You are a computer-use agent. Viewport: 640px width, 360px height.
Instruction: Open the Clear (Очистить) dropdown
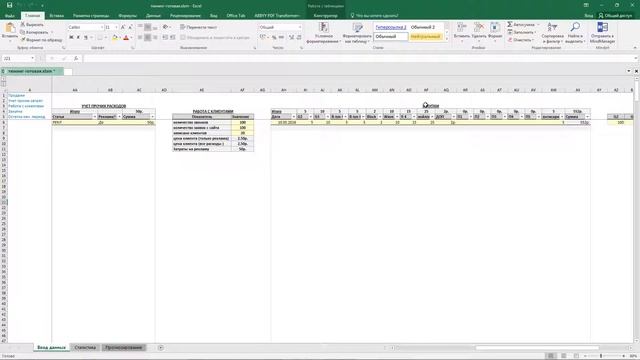(521, 40)
